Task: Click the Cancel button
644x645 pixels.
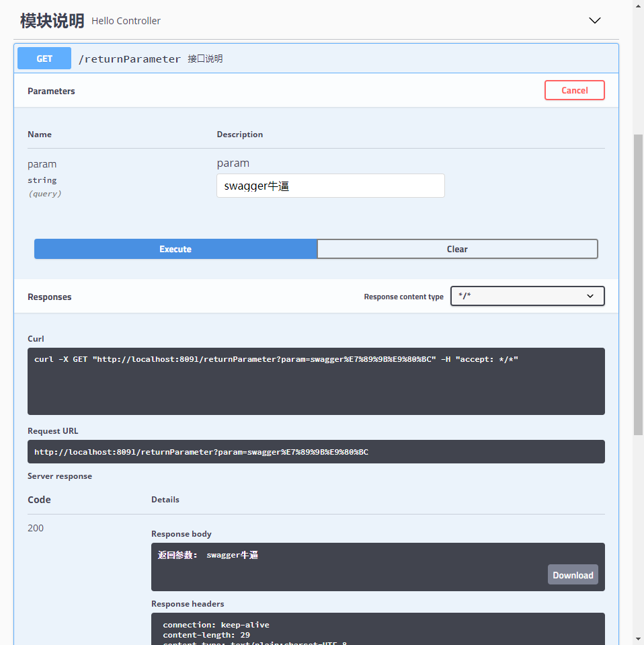Action: 575,90
